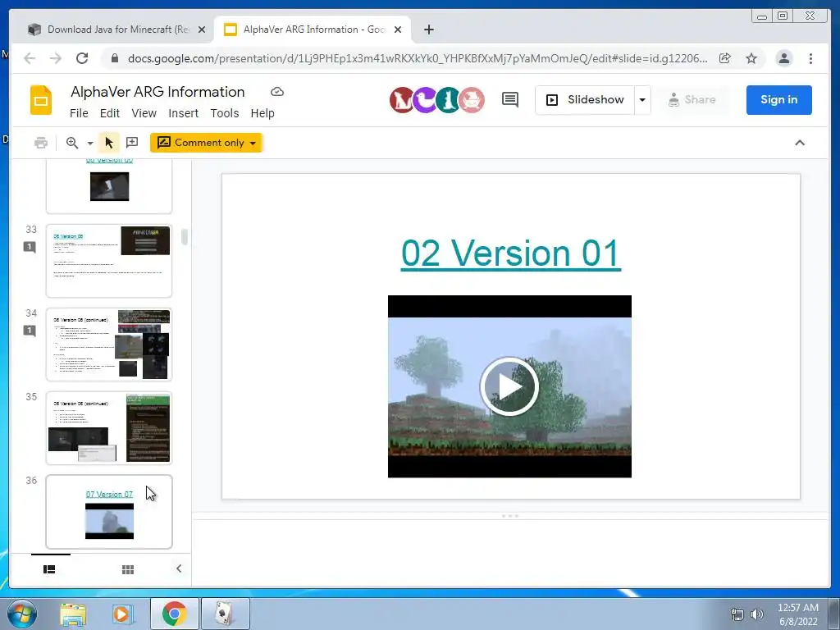Click the URL address bar
The width and height of the screenshot is (840, 630).
[x=417, y=58]
